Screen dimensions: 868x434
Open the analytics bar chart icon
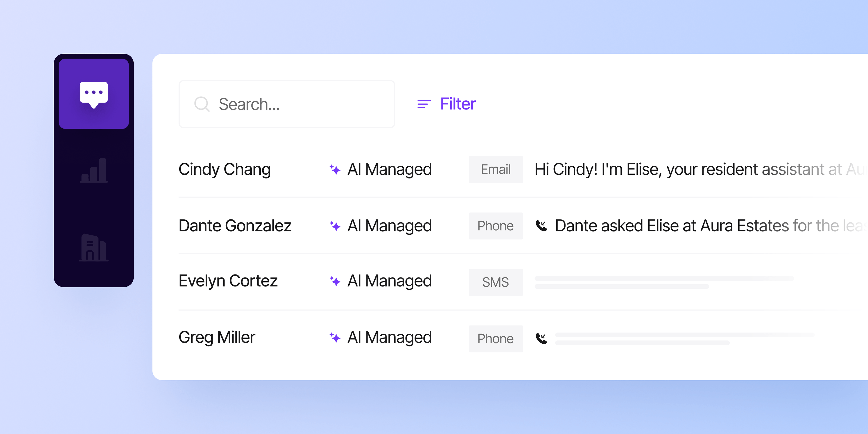tap(94, 170)
